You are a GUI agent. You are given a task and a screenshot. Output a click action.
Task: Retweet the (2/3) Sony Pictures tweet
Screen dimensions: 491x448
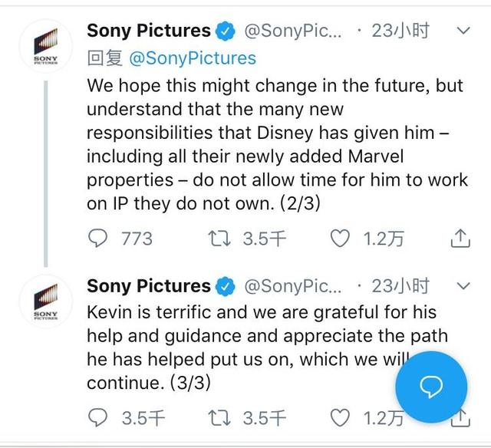(x=219, y=239)
